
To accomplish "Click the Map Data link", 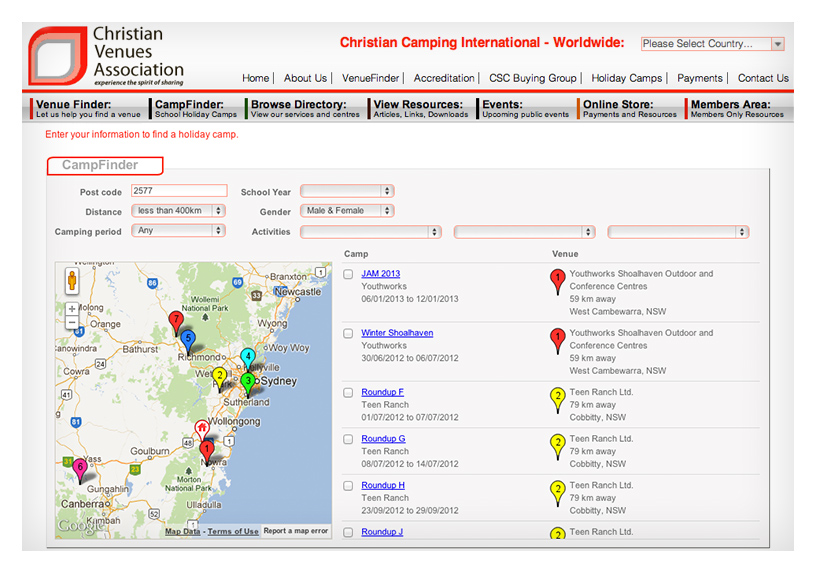I will click(x=182, y=531).
